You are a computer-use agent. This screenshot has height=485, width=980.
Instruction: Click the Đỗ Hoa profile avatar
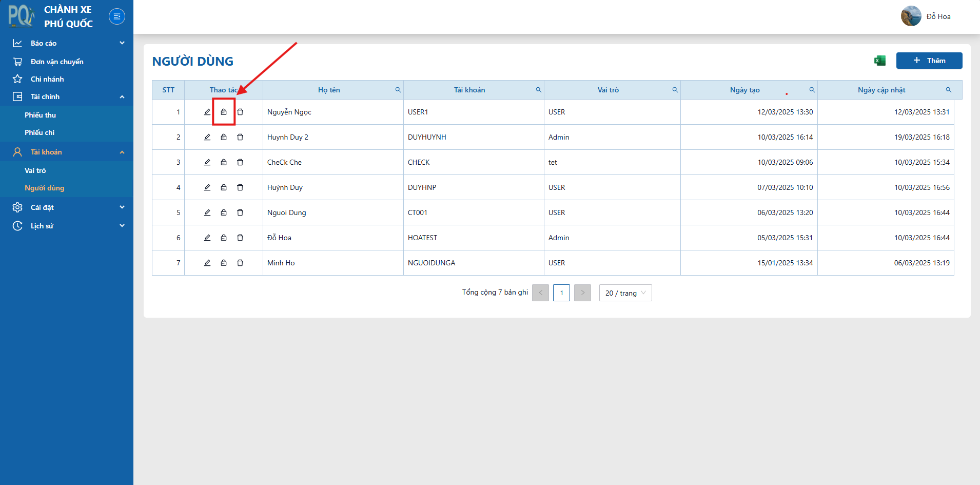tap(911, 16)
